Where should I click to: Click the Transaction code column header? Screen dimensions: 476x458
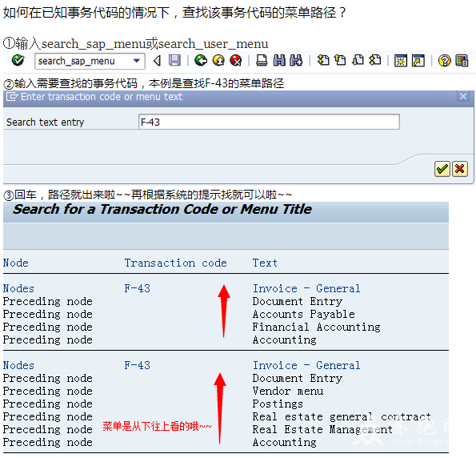176,263
